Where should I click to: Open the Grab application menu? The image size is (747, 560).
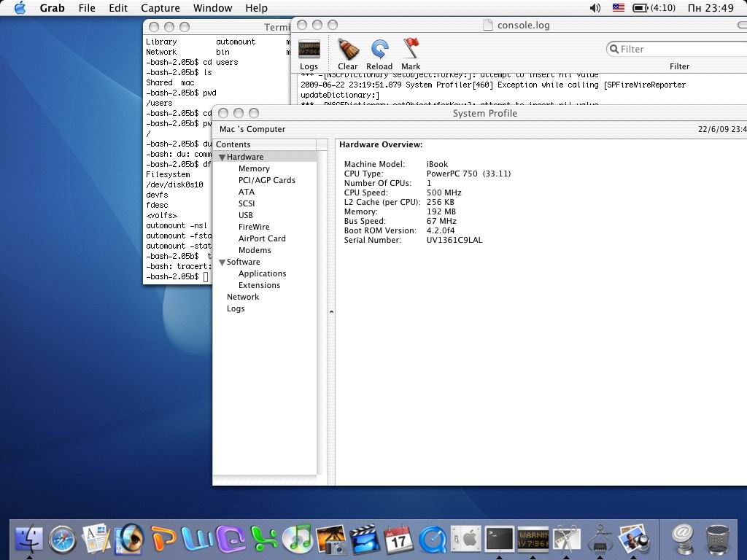(52, 7)
